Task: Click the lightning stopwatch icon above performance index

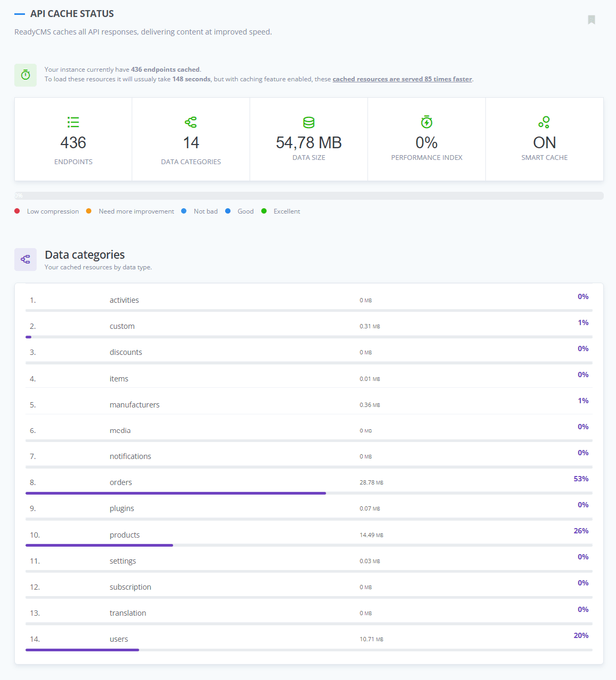Action: [x=427, y=122]
